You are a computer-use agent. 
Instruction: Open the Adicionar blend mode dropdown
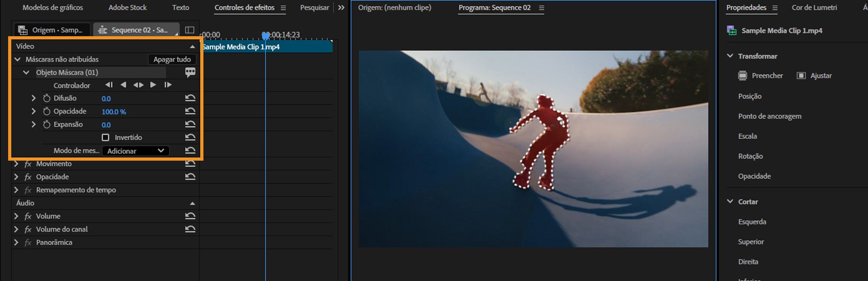(x=136, y=151)
